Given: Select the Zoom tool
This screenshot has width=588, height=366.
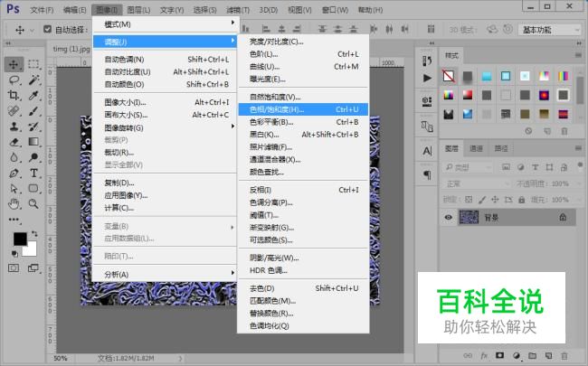Looking at the screenshot, I should 33,204.
